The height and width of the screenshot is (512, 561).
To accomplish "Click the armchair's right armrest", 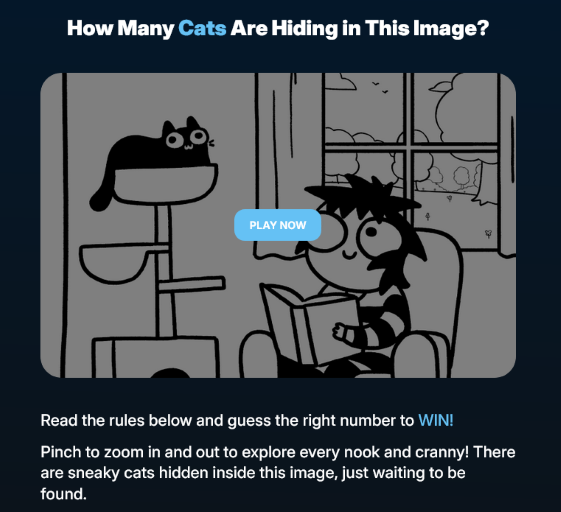I will [x=420, y=352].
